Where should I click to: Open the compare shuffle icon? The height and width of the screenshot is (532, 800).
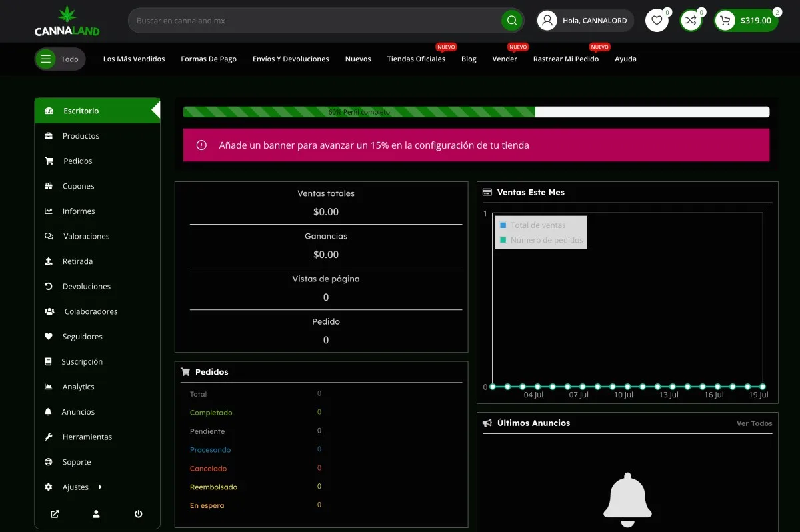691,21
